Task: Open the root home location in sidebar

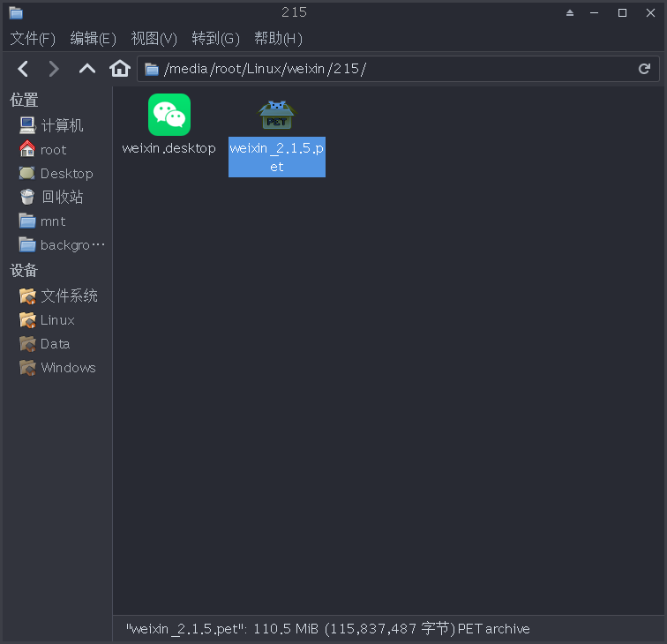Action: [x=43, y=149]
